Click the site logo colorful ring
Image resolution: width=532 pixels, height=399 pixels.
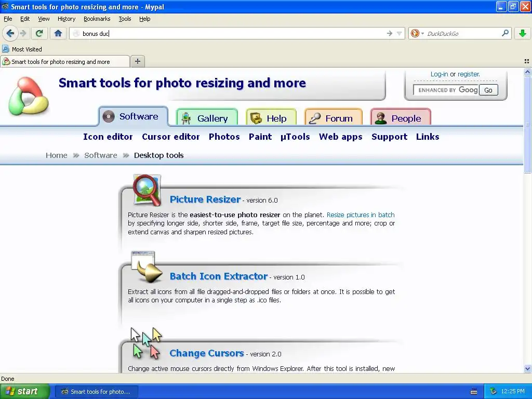tap(29, 96)
